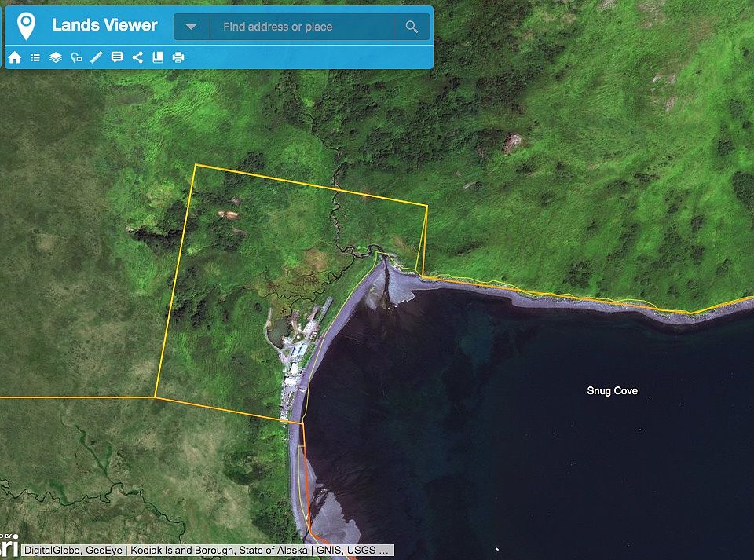This screenshot has width=754, height=560.
Task: Click the DigitalGlobe, GeoEye attribution text
Action: pyautogui.click(x=73, y=550)
